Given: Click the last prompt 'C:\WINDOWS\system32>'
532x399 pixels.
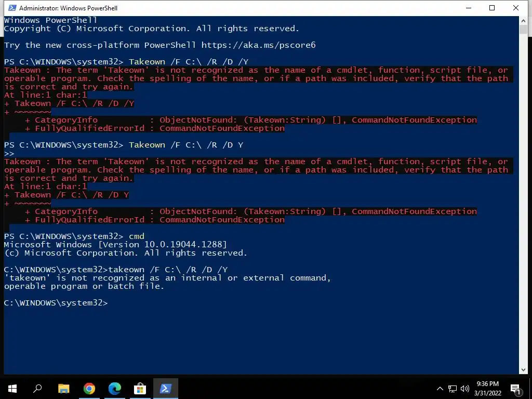Looking at the screenshot, I should [x=56, y=303].
